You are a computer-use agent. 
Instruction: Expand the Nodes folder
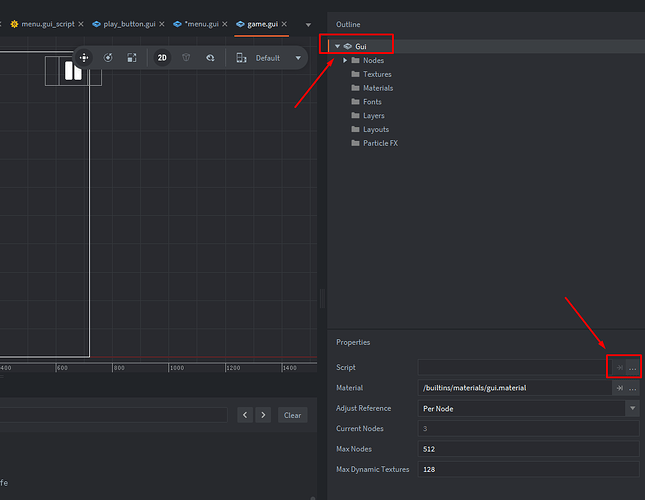click(x=345, y=60)
